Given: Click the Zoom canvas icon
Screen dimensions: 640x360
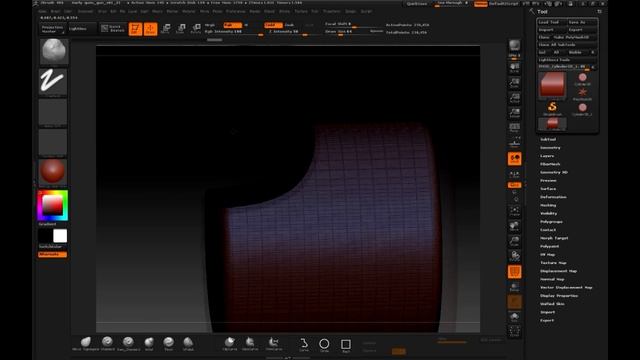Looking at the screenshot, I should [x=514, y=83].
